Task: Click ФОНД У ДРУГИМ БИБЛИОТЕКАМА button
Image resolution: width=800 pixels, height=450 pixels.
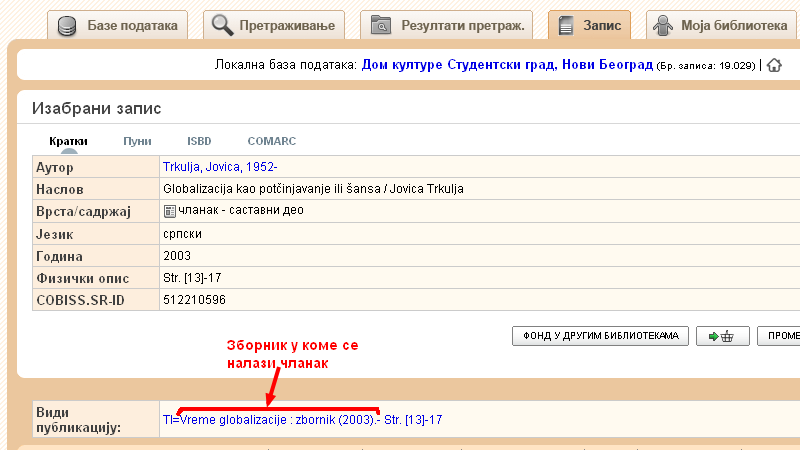Action: 601,336
